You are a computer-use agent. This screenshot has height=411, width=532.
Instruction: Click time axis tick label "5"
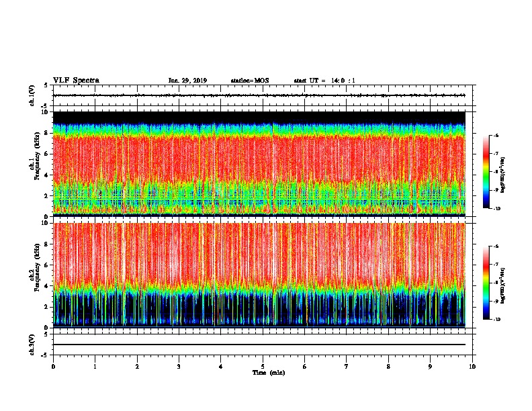(263, 367)
